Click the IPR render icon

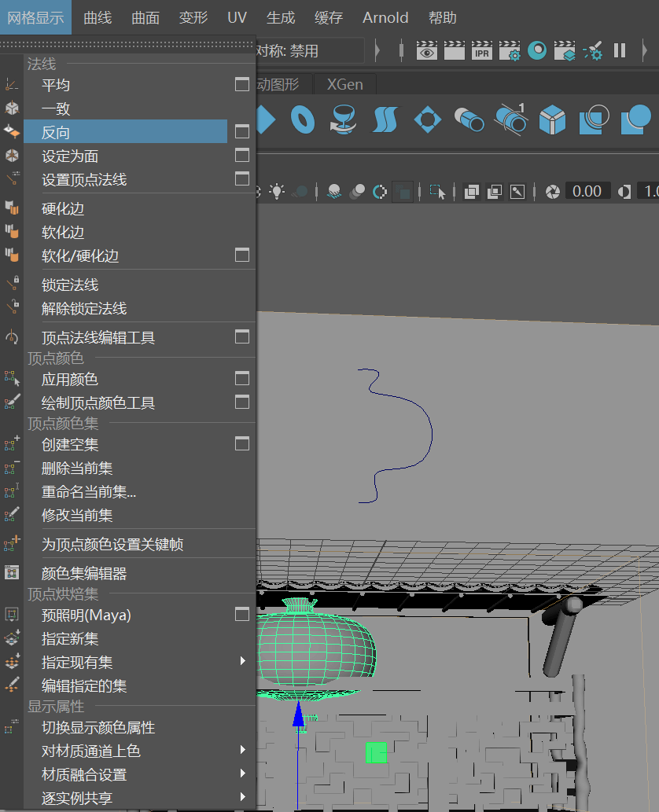coord(482,51)
